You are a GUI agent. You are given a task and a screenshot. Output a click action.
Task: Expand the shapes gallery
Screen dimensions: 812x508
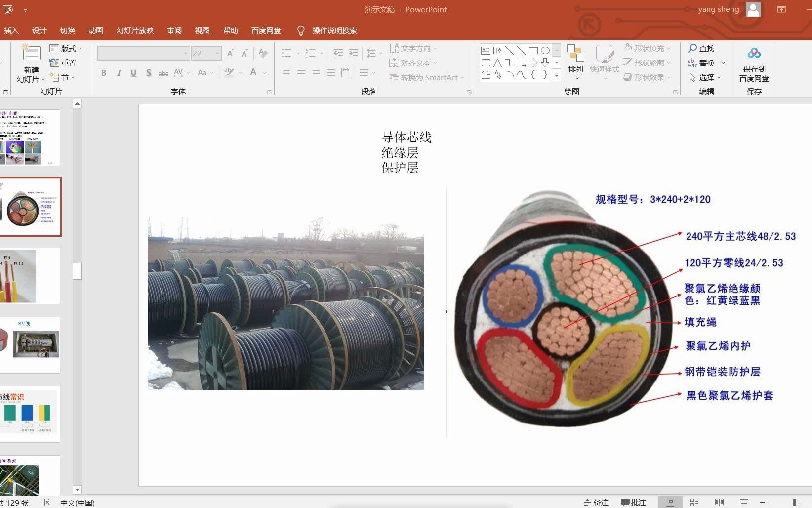point(557,75)
